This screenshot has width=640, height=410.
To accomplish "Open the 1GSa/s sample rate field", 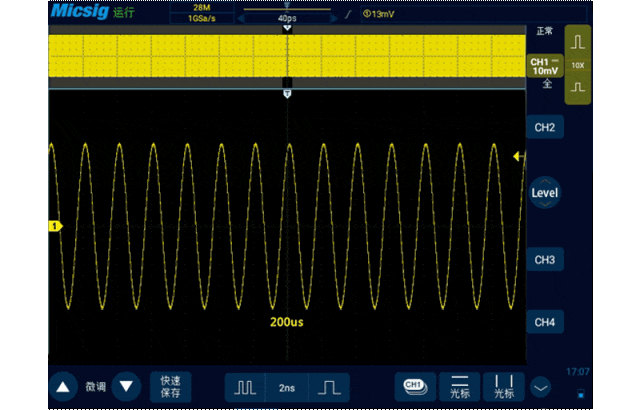I will [x=202, y=18].
